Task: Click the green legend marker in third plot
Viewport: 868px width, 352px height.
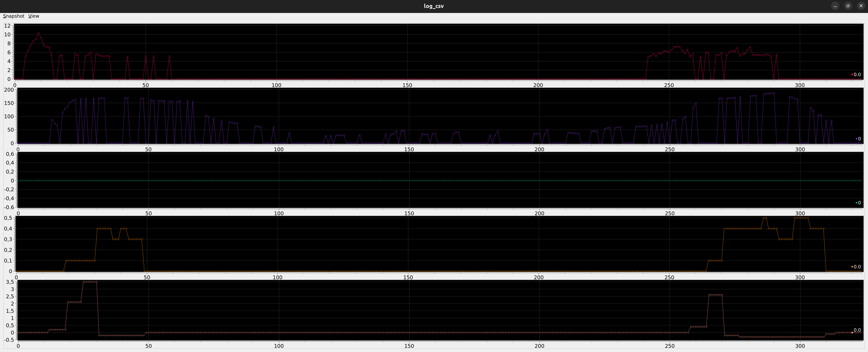Action: [856, 203]
